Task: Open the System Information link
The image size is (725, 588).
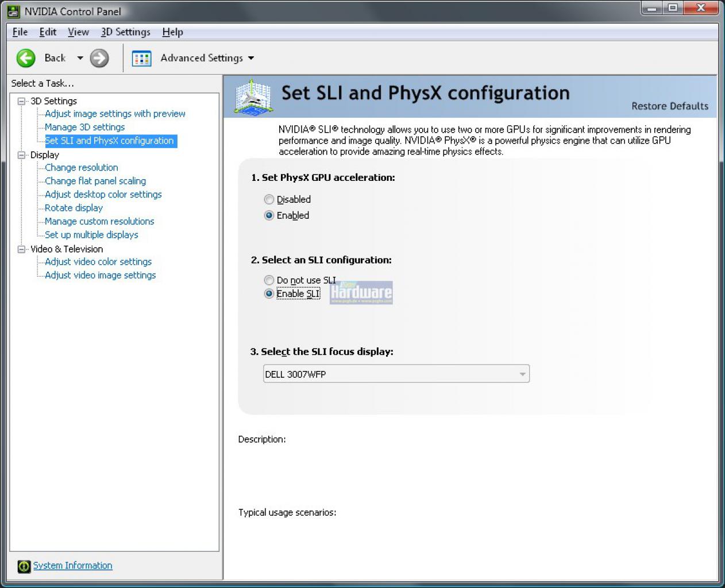Action: click(x=72, y=566)
